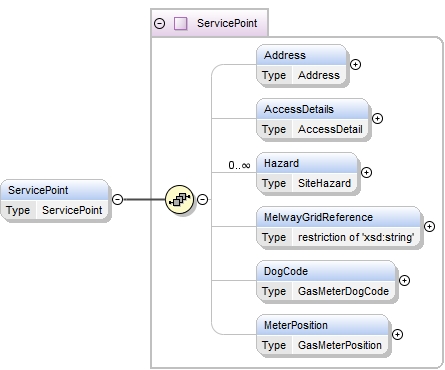Viewport: 445px width, 370px height.
Task: Select the AccessDetails element title
Action: point(299,109)
